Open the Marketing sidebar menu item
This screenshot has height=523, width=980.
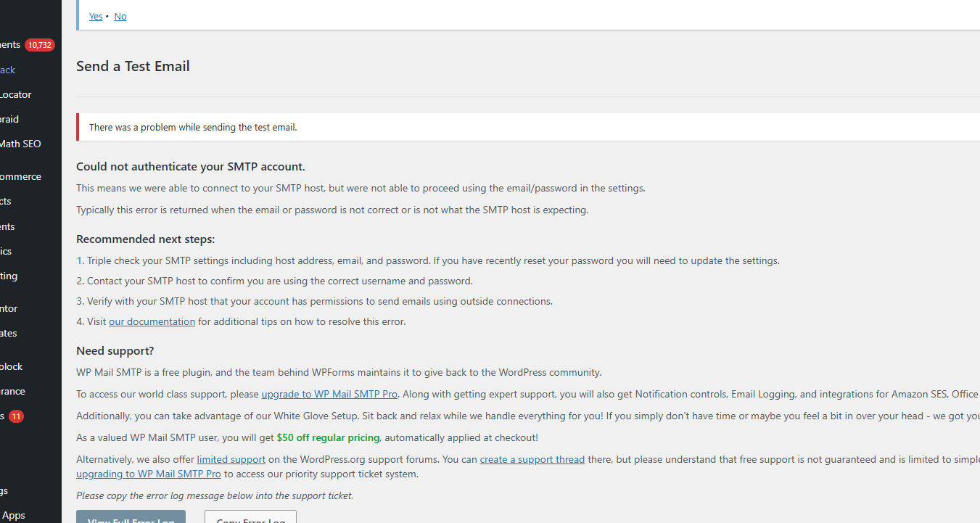click(9, 276)
